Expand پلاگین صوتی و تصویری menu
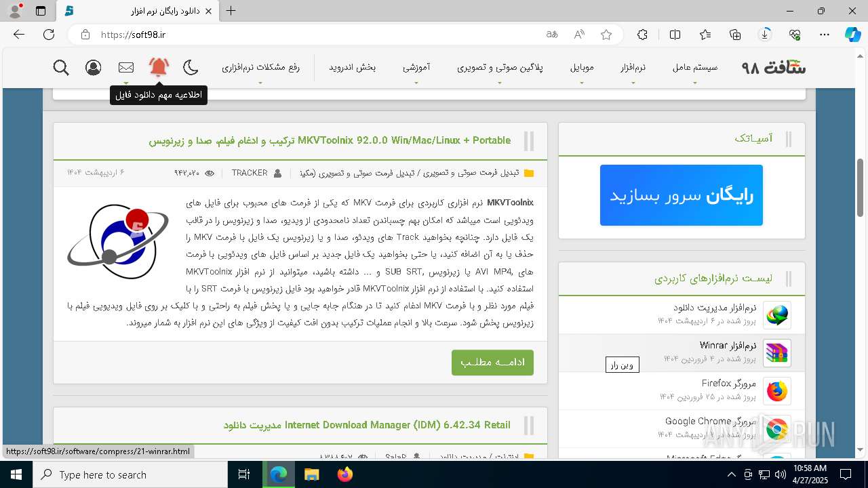The height and width of the screenshot is (488, 868). (x=500, y=67)
